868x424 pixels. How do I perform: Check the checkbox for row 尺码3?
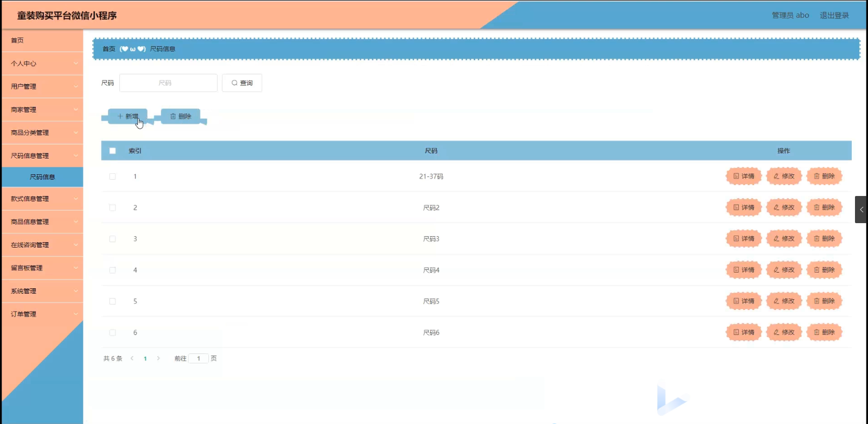[112, 239]
